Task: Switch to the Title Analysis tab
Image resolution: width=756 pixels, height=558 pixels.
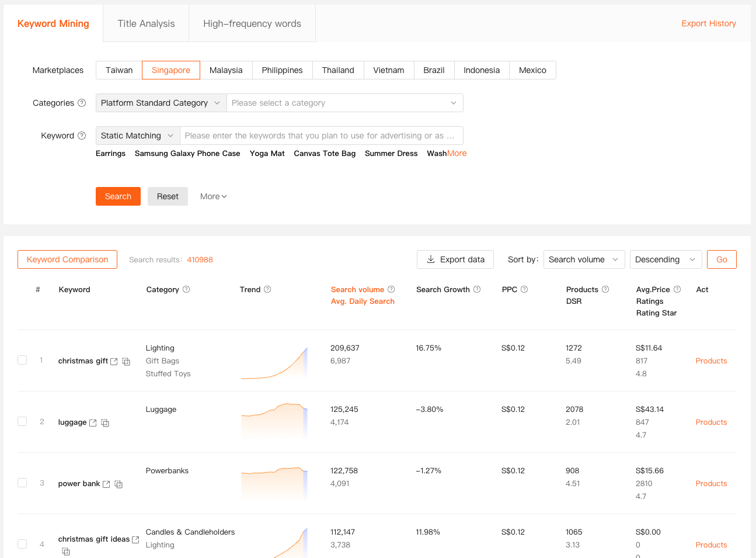Action: coord(146,23)
